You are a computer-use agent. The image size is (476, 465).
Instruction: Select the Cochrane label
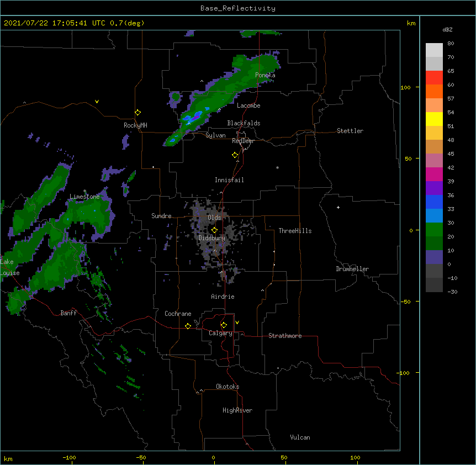point(178,314)
